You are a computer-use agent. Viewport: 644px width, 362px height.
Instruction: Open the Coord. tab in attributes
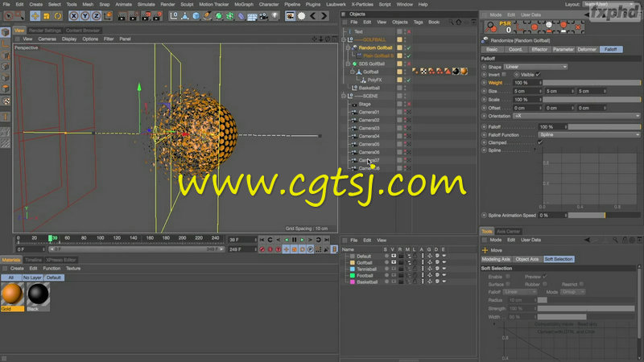tap(515, 49)
